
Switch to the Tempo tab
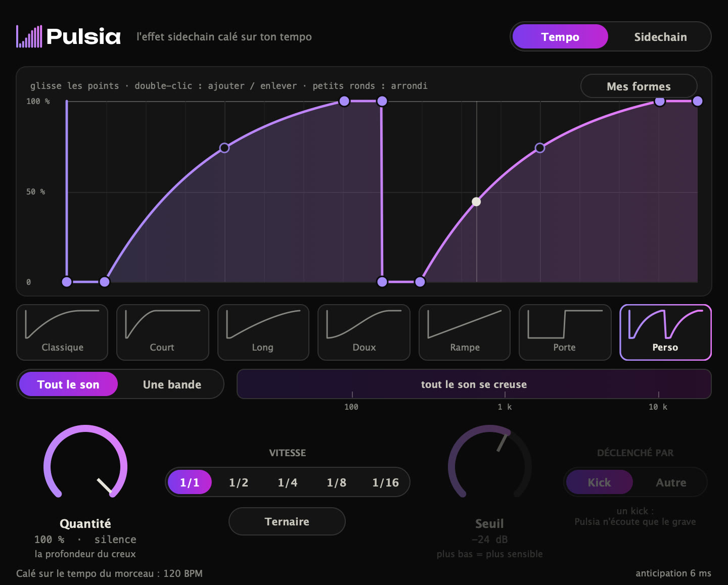click(x=560, y=37)
